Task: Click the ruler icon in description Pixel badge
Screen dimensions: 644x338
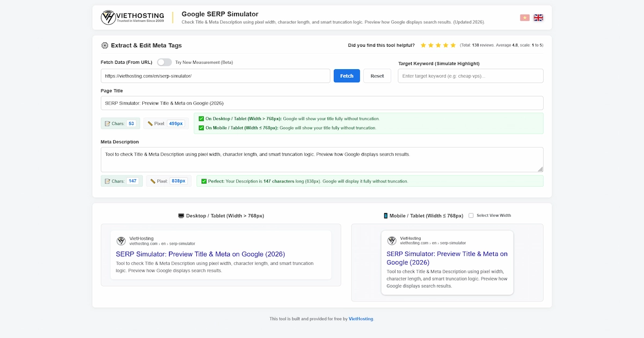Action: [153, 181]
